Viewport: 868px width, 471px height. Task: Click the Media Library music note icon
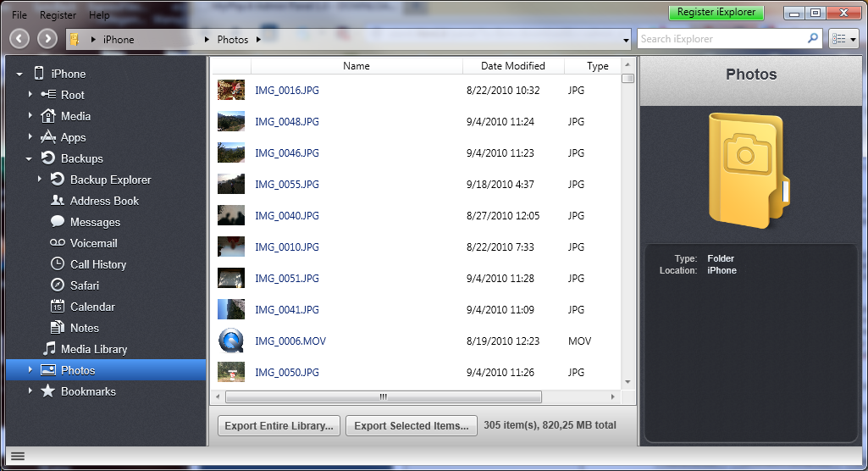pos(49,348)
